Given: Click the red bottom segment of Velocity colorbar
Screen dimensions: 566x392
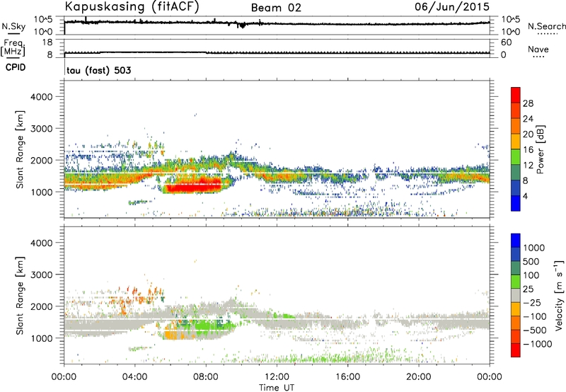Looking at the screenshot, I should point(516,350).
